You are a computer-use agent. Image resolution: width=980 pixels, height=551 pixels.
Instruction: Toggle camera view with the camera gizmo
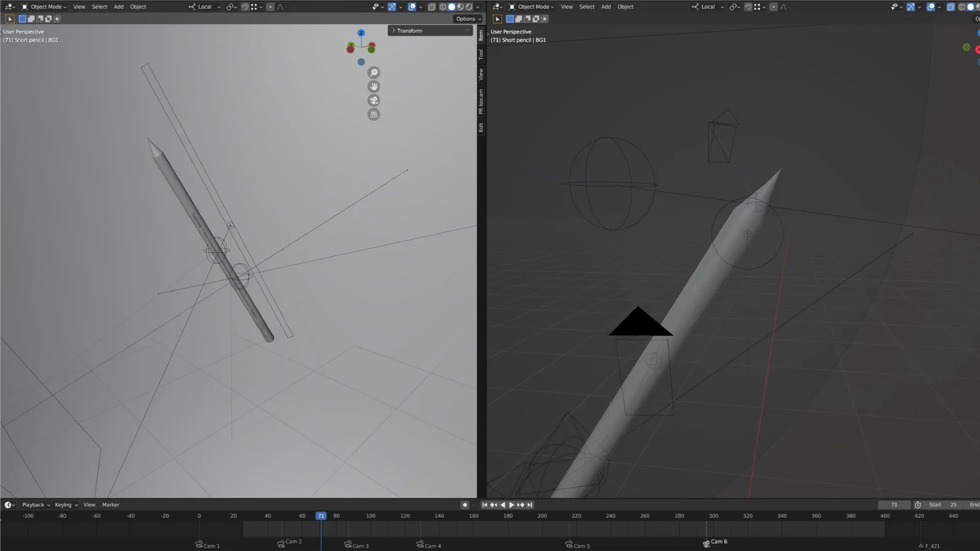click(374, 100)
